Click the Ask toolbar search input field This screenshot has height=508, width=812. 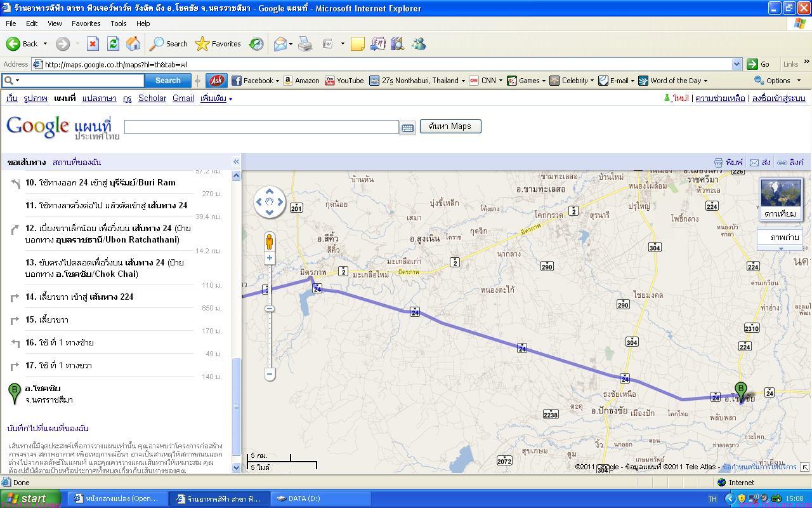pos(74,81)
